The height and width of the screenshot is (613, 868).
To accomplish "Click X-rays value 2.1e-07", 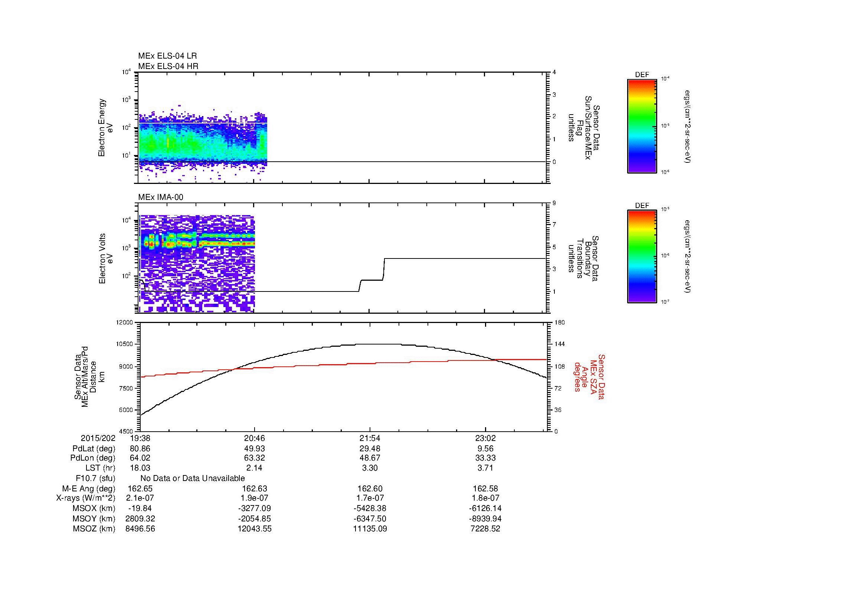I will 140,498.
